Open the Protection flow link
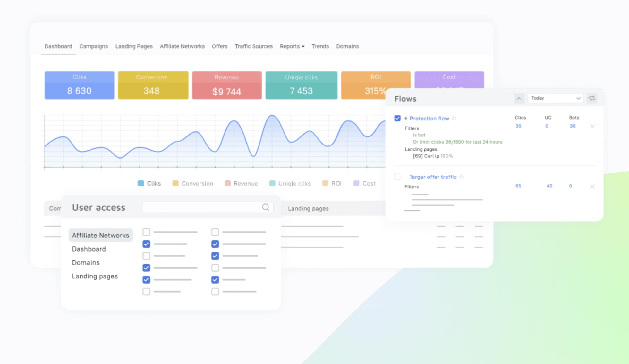The height and width of the screenshot is (364, 629). (429, 118)
